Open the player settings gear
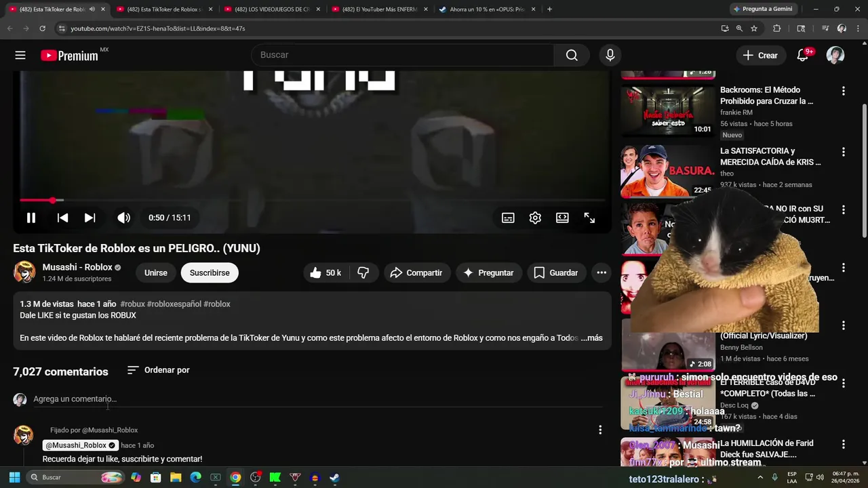868x488 pixels. click(535, 218)
